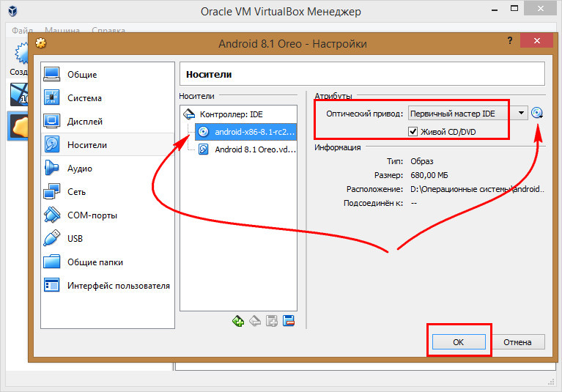Click the Дисплей screen icon
Screen dimensions: 562x392
point(52,121)
